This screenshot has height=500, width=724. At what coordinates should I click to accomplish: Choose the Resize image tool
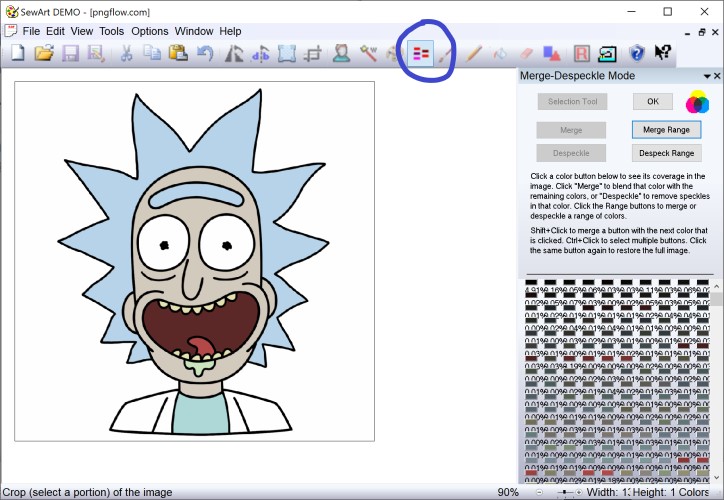coord(287,54)
